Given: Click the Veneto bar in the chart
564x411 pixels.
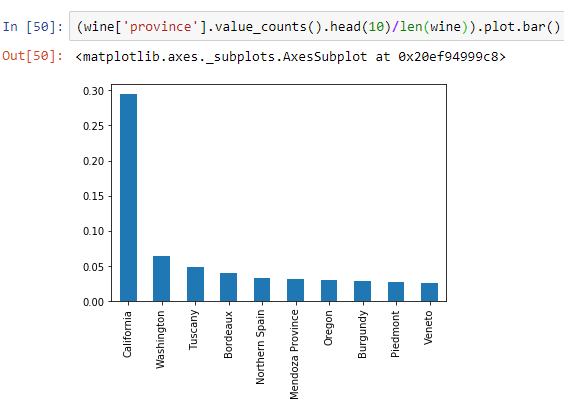Looking at the screenshot, I should pos(429,292).
